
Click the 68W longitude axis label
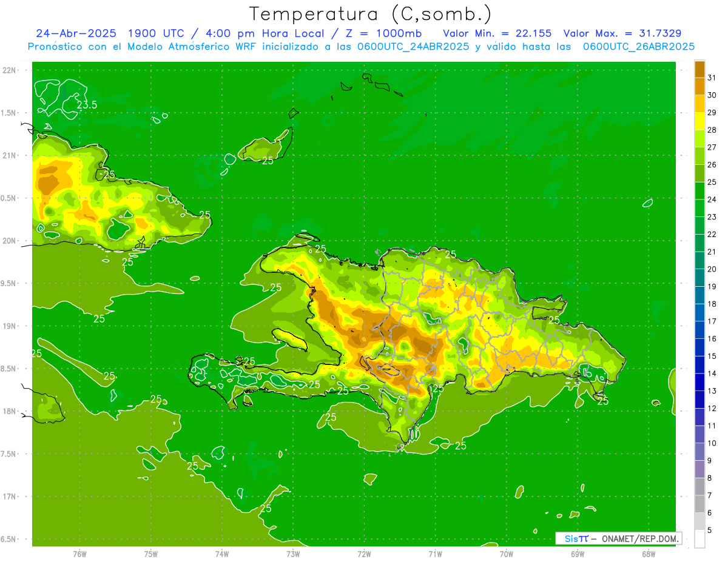[x=649, y=554]
